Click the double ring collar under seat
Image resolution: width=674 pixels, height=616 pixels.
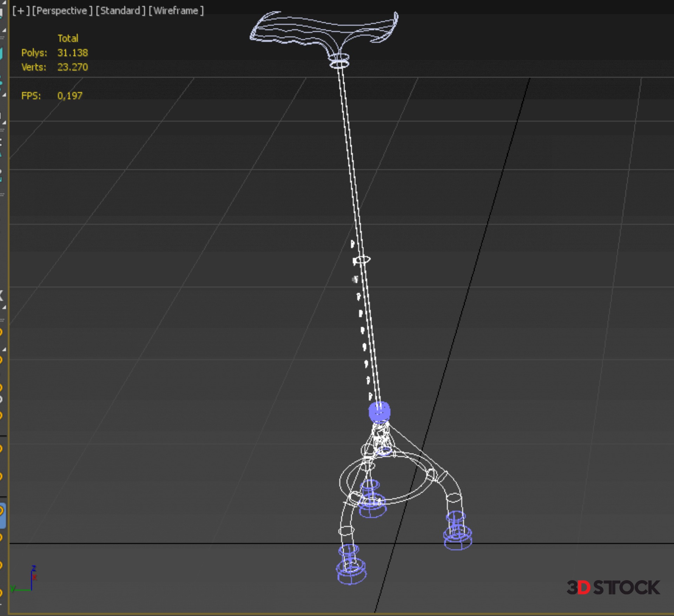click(339, 61)
